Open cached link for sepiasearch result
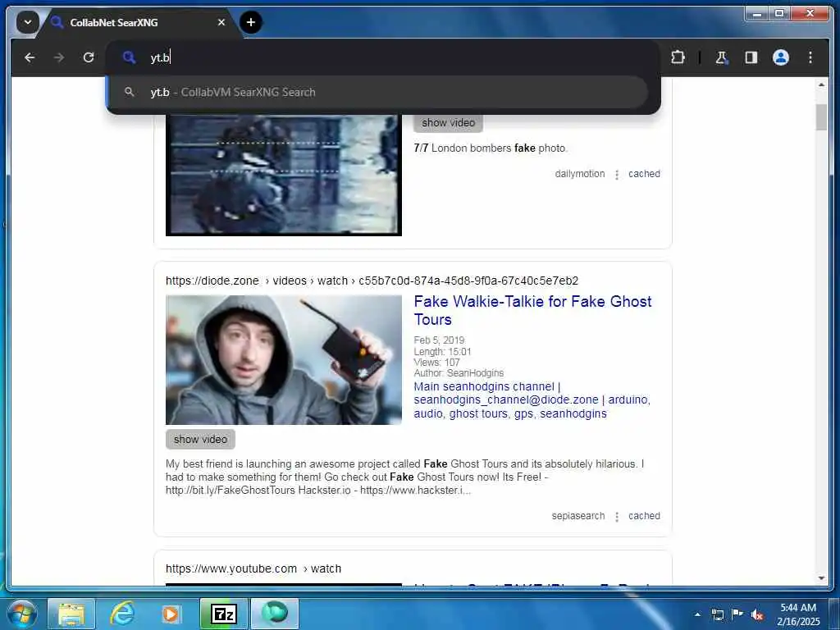The image size is (840, 630). [x=644, y=516]
